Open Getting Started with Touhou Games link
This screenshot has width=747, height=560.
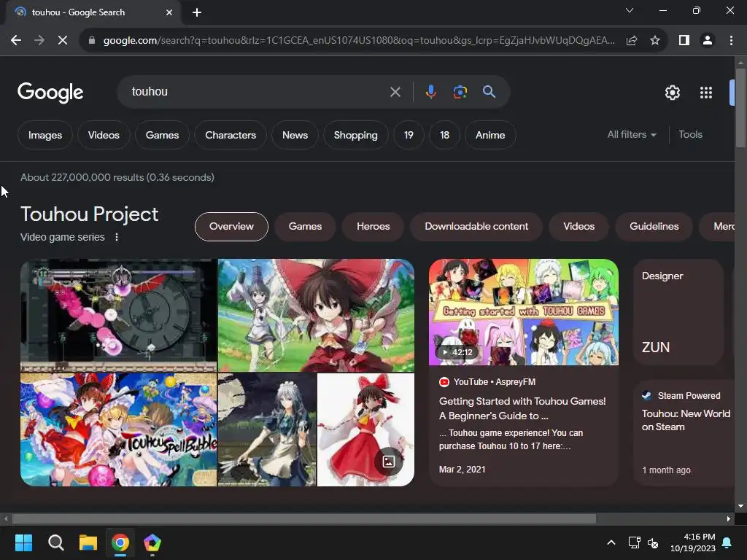(522, 408)
